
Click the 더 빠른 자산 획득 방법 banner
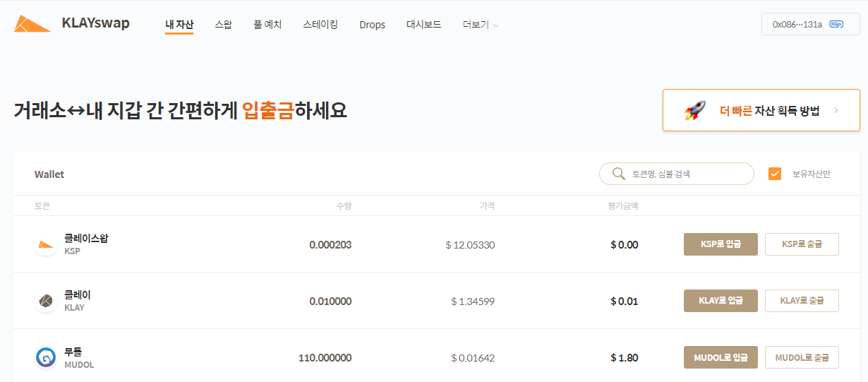coord(761,110)
